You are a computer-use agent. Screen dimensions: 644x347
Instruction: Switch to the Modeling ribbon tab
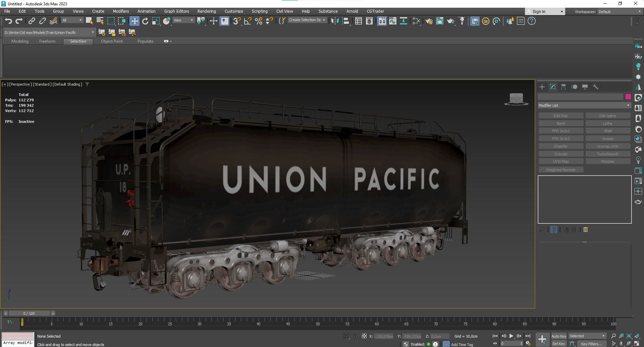coord(20,41)
